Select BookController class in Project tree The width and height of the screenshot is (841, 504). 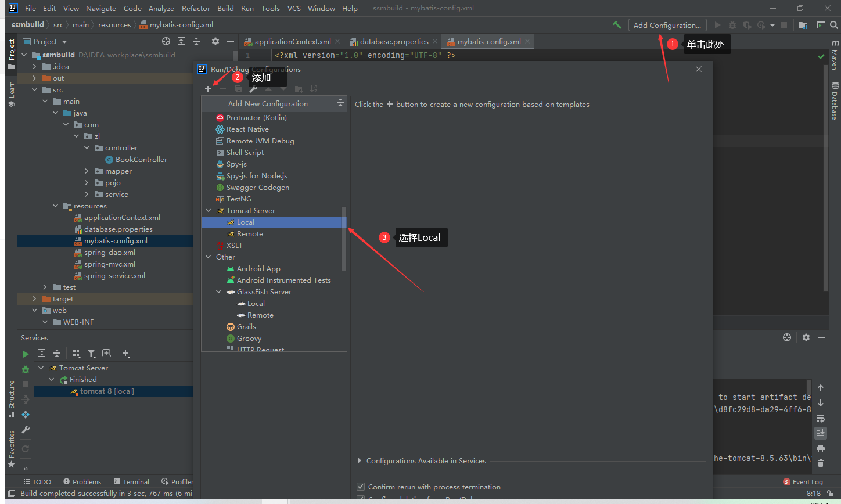(x=136, y=159)
